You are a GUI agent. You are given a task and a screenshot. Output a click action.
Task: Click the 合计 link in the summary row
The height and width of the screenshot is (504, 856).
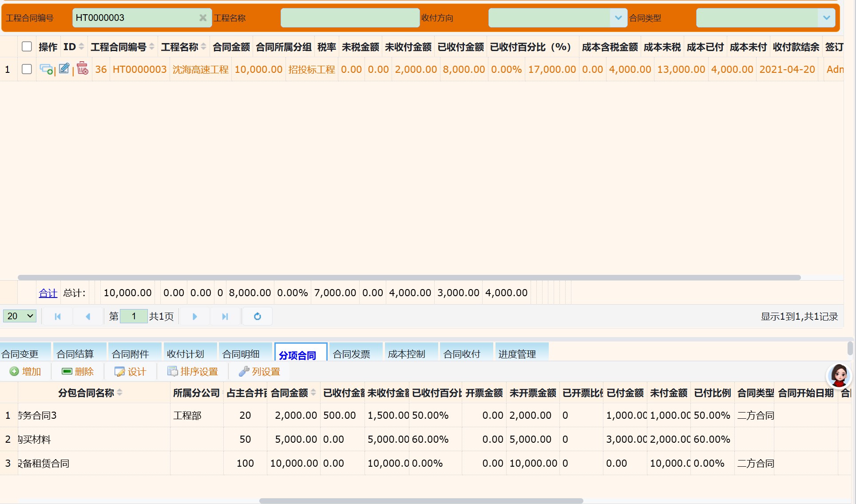48,293
